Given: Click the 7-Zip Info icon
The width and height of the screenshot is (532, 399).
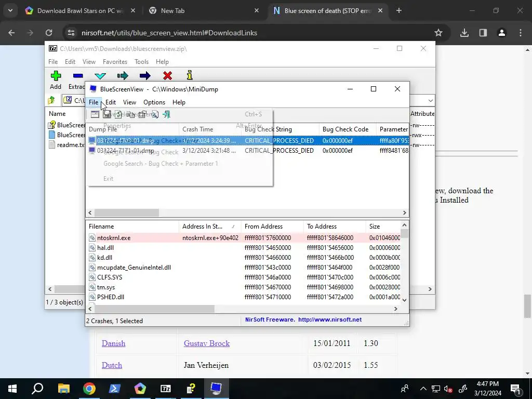Looking at the screenshot, I should (190, 75).
